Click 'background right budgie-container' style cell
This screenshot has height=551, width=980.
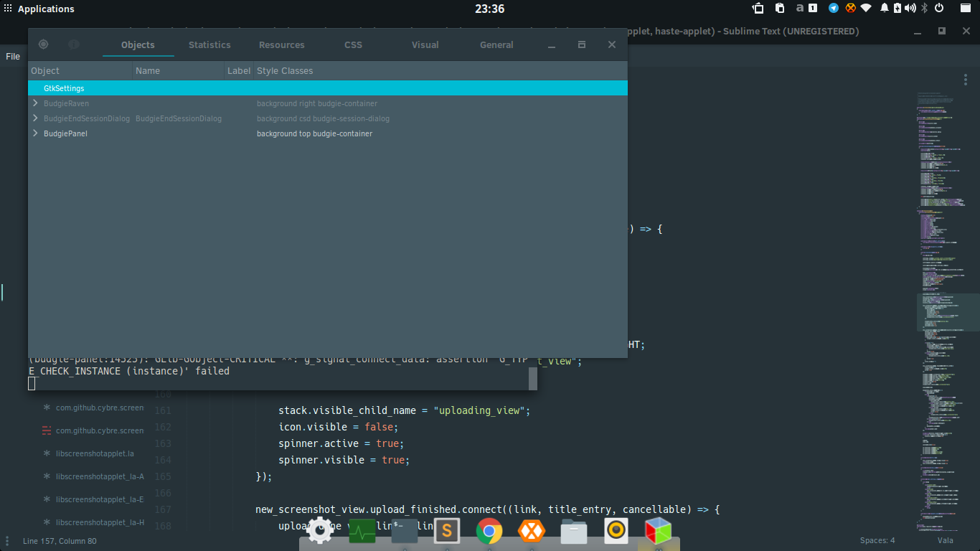click(x=317, y=103)
